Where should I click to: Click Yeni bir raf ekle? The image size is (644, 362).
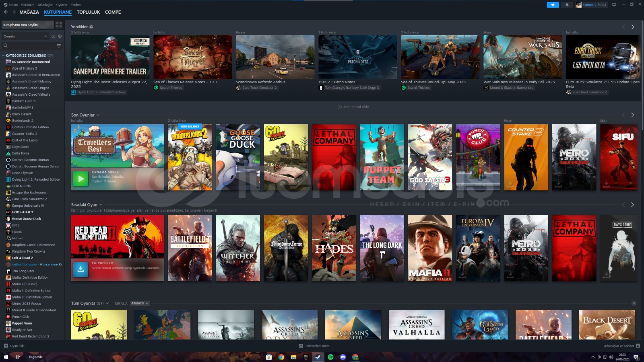click(353, 107)
